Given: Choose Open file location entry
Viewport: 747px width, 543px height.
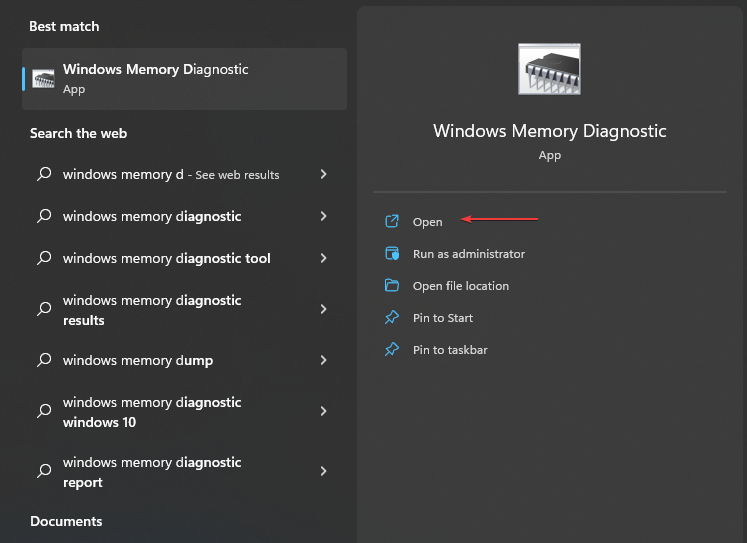Looking at the screenshot, I should [460, 286].
